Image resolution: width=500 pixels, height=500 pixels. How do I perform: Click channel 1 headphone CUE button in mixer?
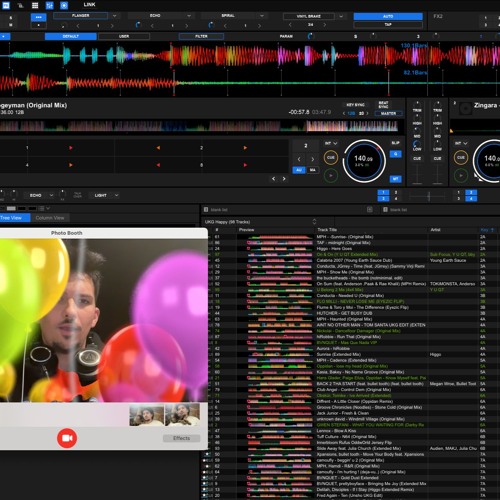pos(417,158)
